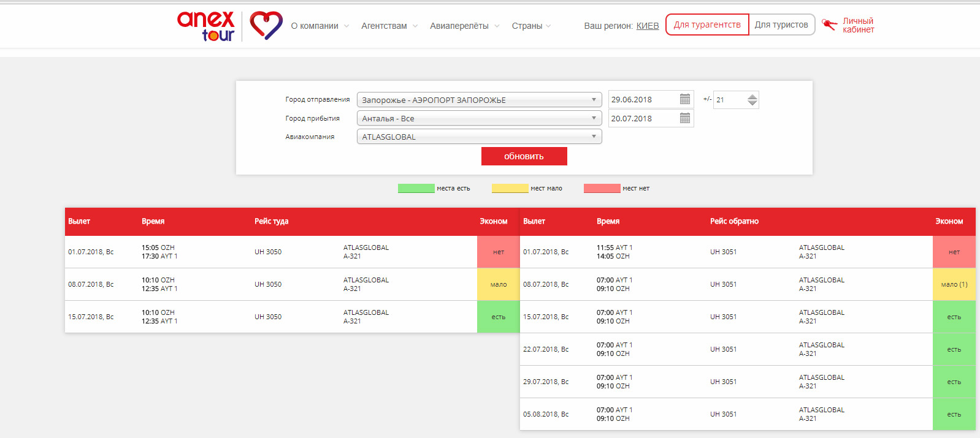Click the обновить button
The width and height of the screenshot is (980, 438).
point(524,156)
